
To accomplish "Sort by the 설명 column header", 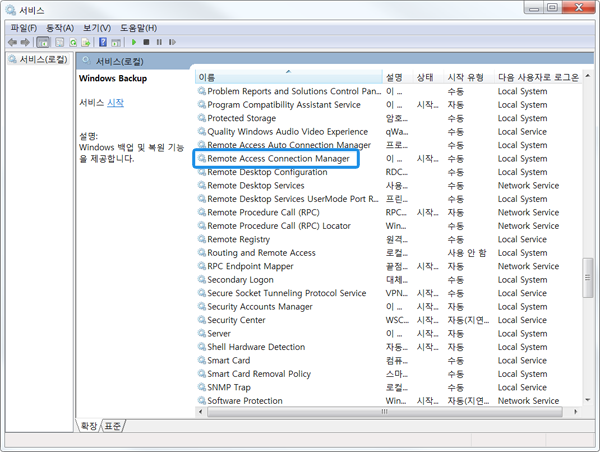I will (x=397, y=77).
